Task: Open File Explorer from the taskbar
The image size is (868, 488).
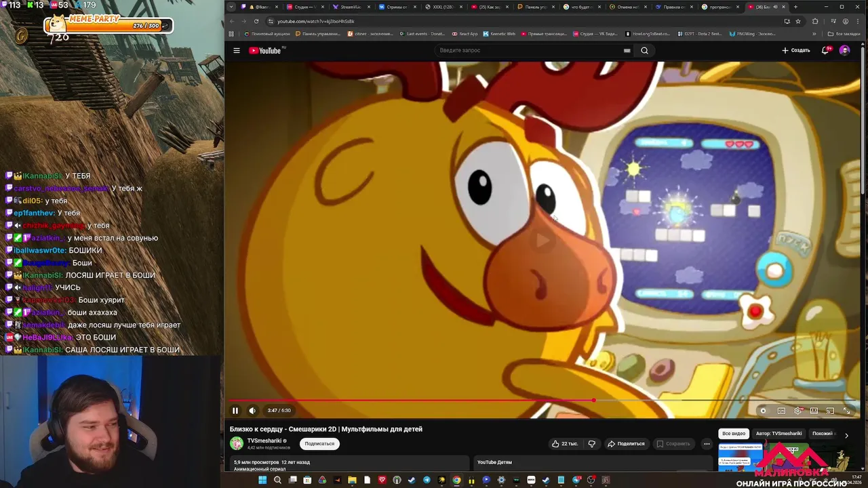Action: (x=352, y=480)
